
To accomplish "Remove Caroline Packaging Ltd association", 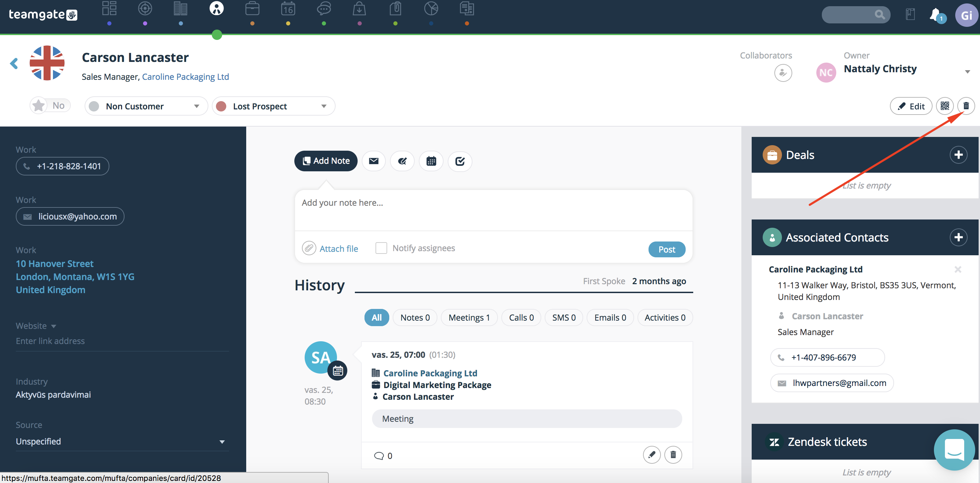I will coord(958,269).
